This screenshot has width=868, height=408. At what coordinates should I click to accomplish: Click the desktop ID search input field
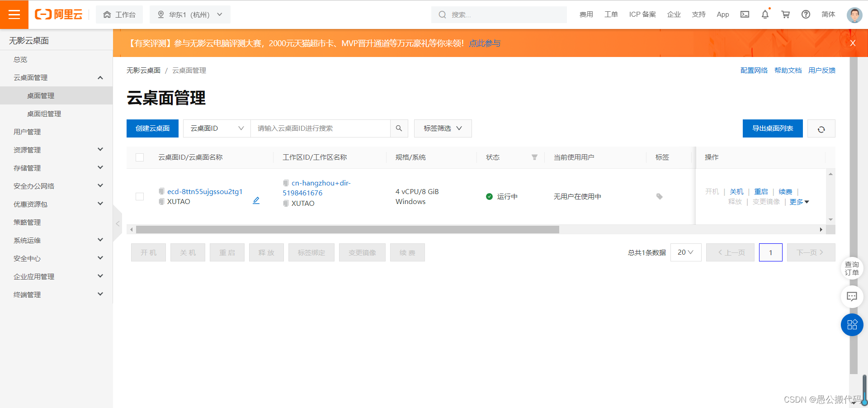tap(322, 128)
